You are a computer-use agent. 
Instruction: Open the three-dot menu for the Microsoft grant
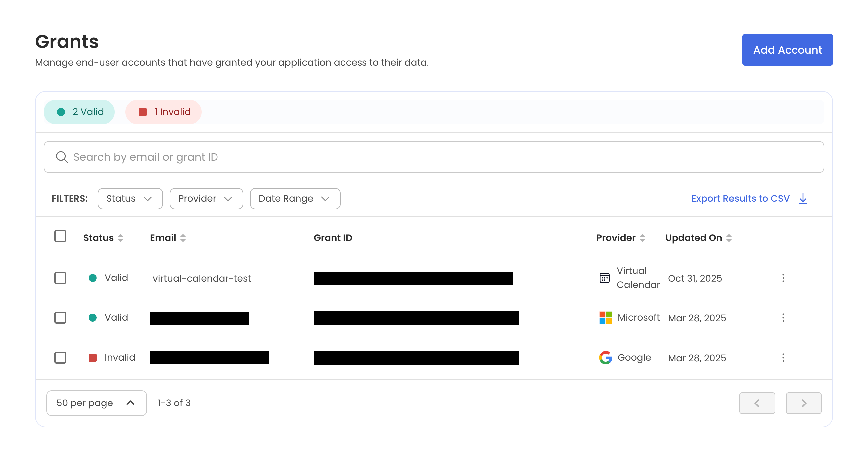click(783, 317)
